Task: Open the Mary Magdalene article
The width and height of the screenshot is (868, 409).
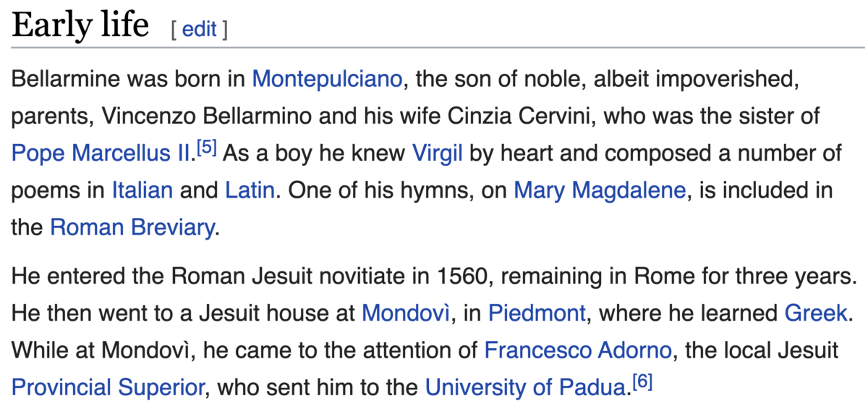Action: pyautogui.click(x=600, y=191)
